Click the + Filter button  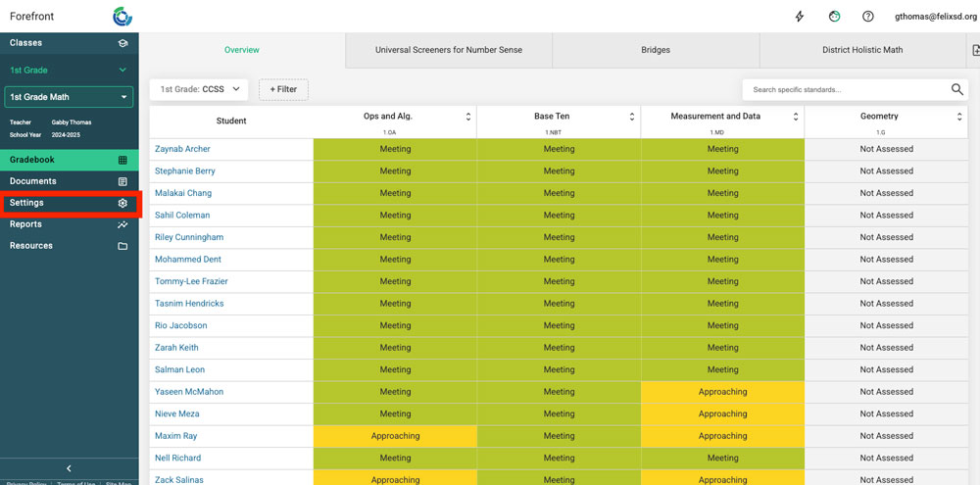[283, 89]
